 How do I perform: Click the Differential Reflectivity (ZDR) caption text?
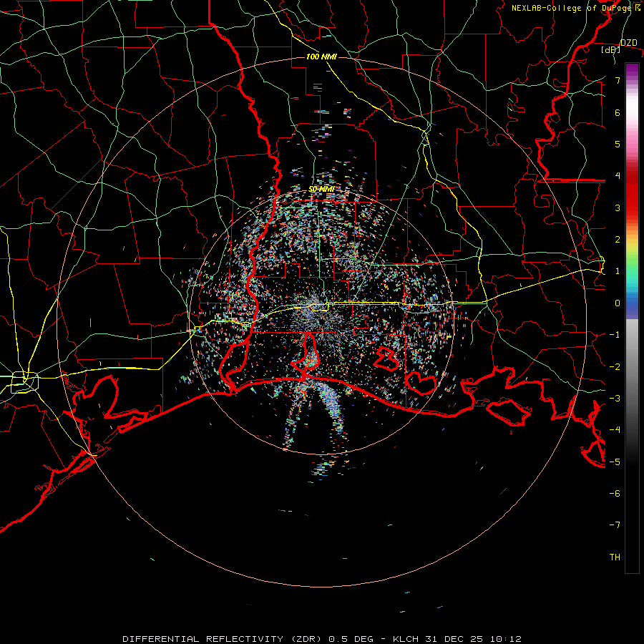(x=222, y=639)
